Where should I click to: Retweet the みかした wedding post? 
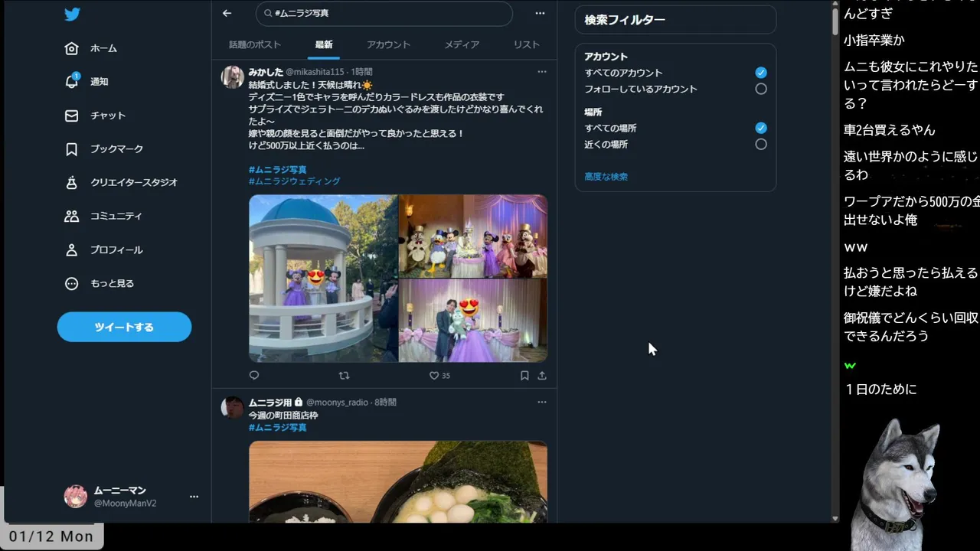tap(344, 375)
